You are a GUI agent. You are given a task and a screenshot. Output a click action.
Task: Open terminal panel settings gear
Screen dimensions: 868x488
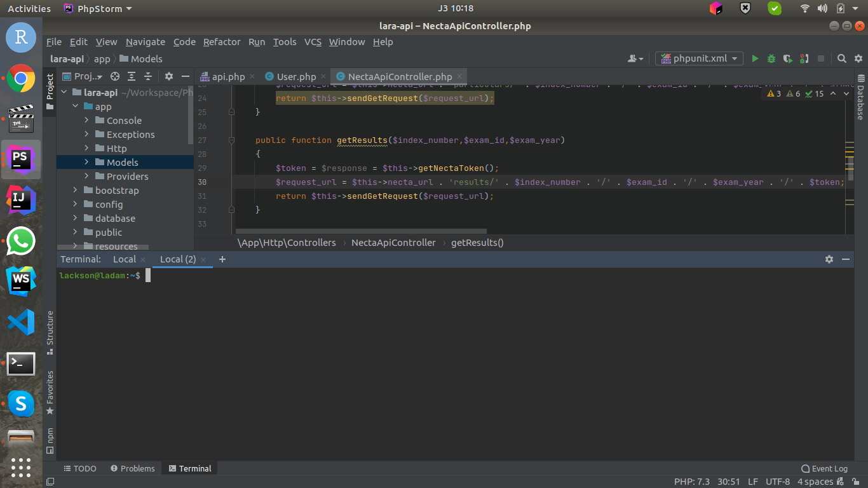[x=829, y=259]
